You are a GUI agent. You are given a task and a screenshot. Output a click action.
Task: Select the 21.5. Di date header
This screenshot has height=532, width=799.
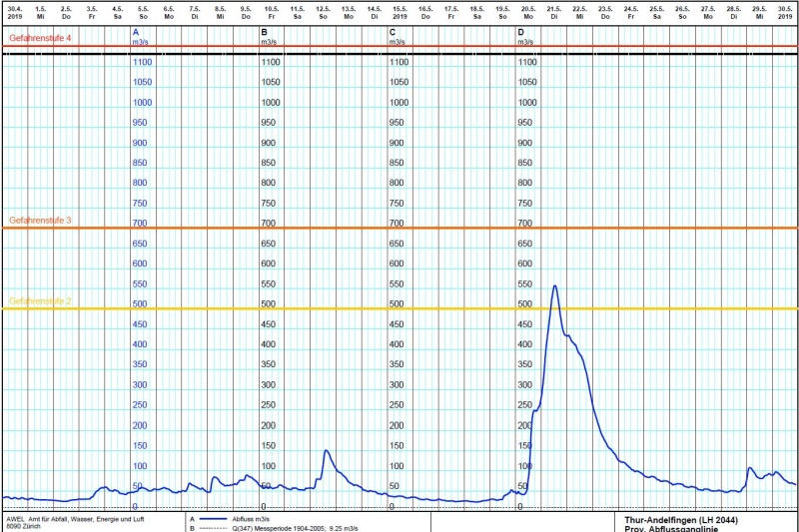553,12
